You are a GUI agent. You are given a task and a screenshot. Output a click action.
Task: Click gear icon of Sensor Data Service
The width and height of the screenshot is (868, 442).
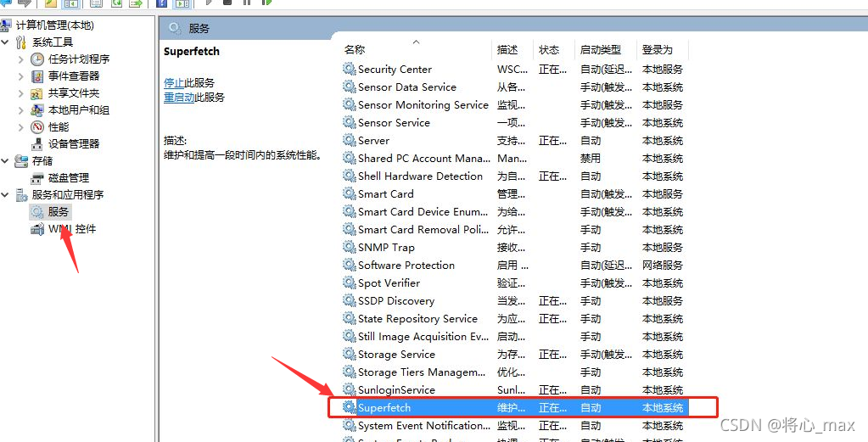click(x=350, y=87)
